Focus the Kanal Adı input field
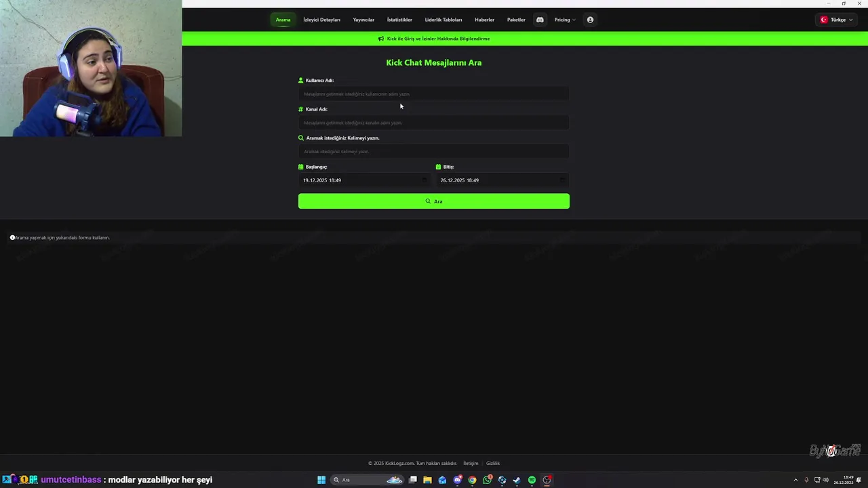 point(434,123)
